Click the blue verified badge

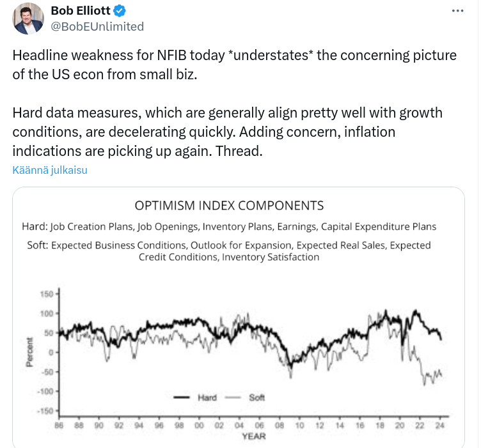click(x=120, y=11)
